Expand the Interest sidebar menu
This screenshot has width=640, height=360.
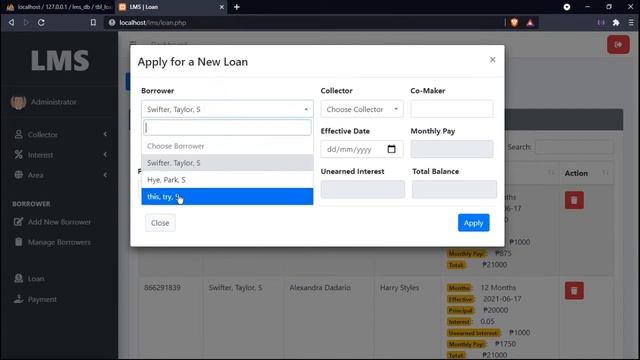pos(60,155)
